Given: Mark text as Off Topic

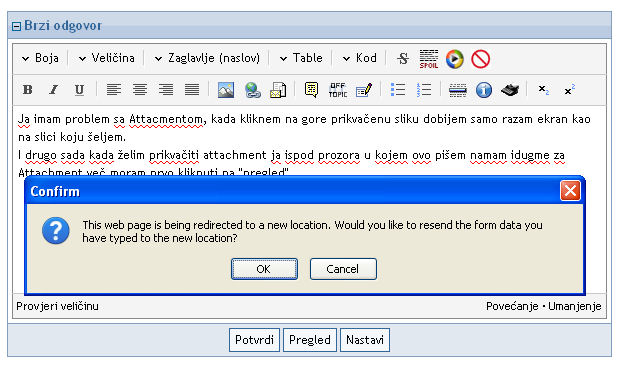Looking at the screenshot, I should [x=338, y=90].
